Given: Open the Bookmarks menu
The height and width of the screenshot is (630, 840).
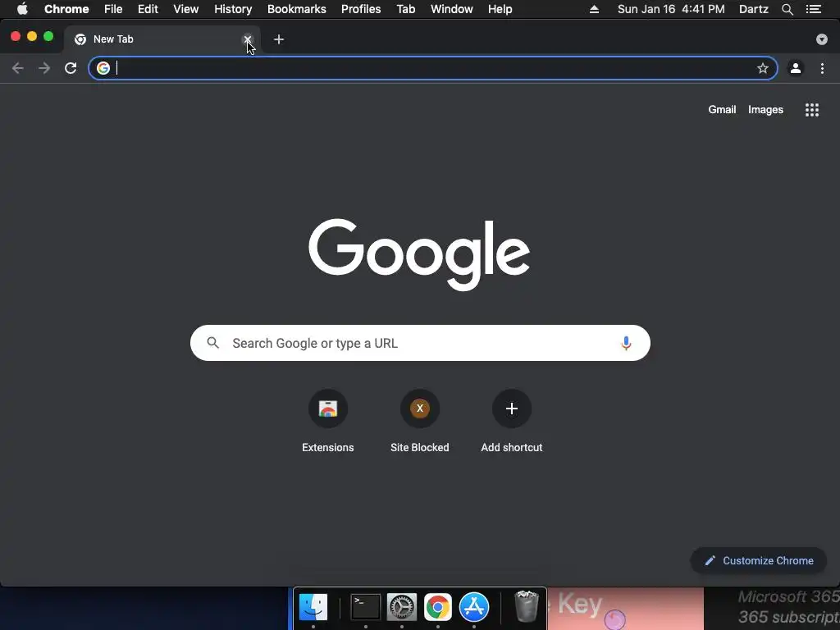Looking at the screenshot, I should coord(297,9).
